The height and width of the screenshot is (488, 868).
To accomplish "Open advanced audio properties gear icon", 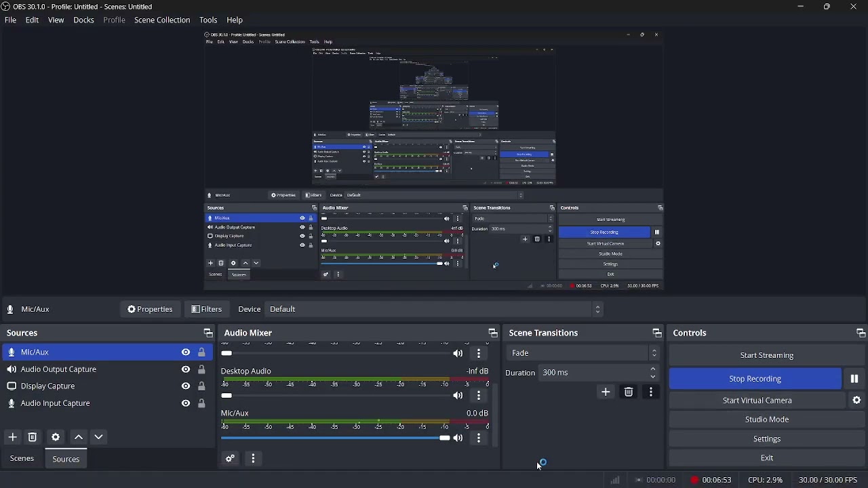I will pos(231,460).
